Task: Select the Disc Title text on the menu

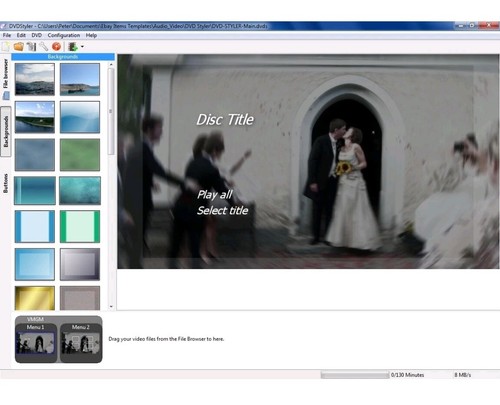Action: coord(225,120)
